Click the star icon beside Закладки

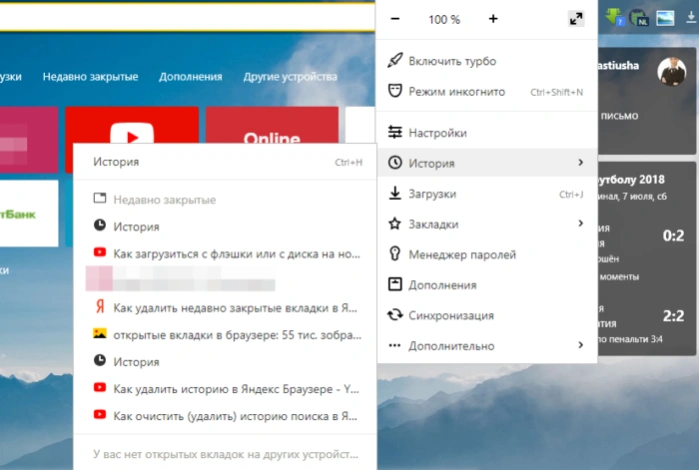[x=395, y=223]
